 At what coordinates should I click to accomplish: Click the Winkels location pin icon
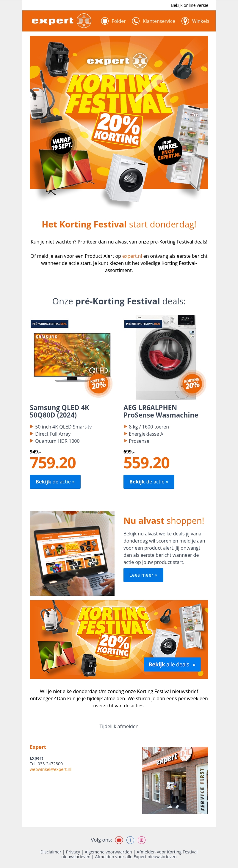[185, 21]
